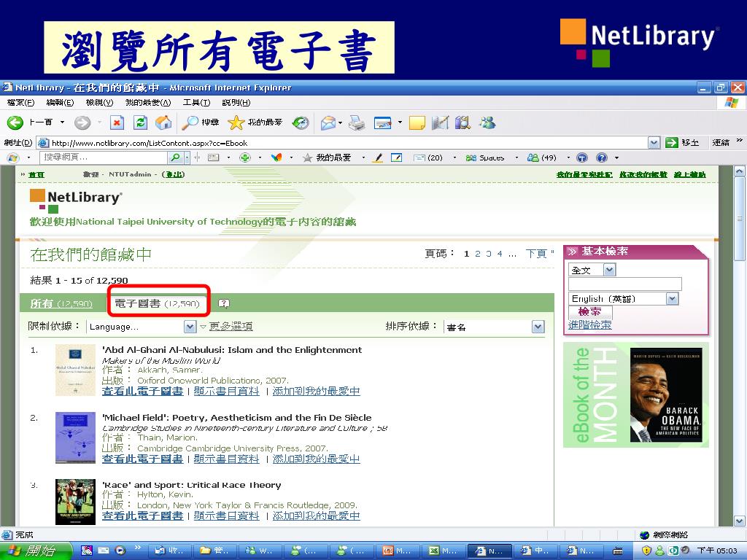Click the blue help question icon in Live toolbar
The image size is (747, 560).
pos(602,157)
